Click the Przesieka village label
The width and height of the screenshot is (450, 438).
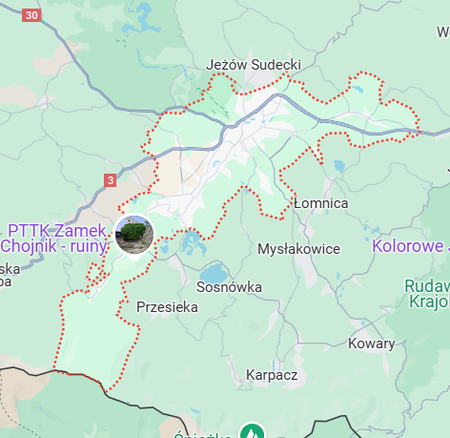167,307
